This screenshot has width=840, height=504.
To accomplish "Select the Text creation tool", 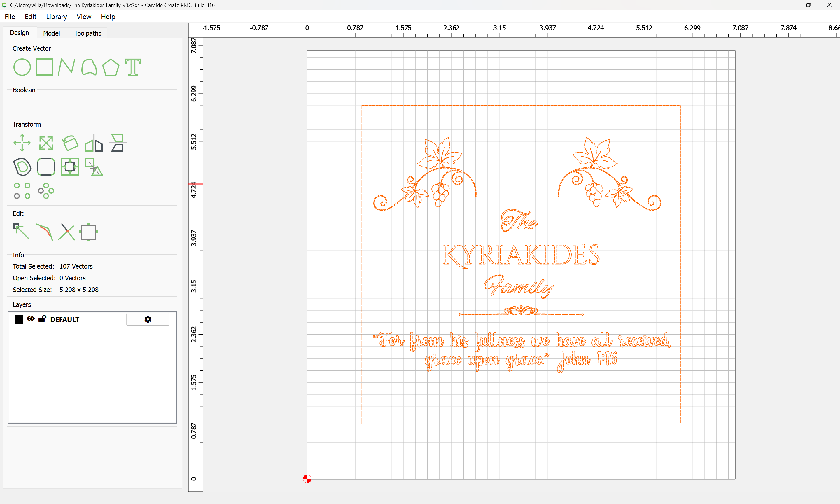I will pos(133,67).
